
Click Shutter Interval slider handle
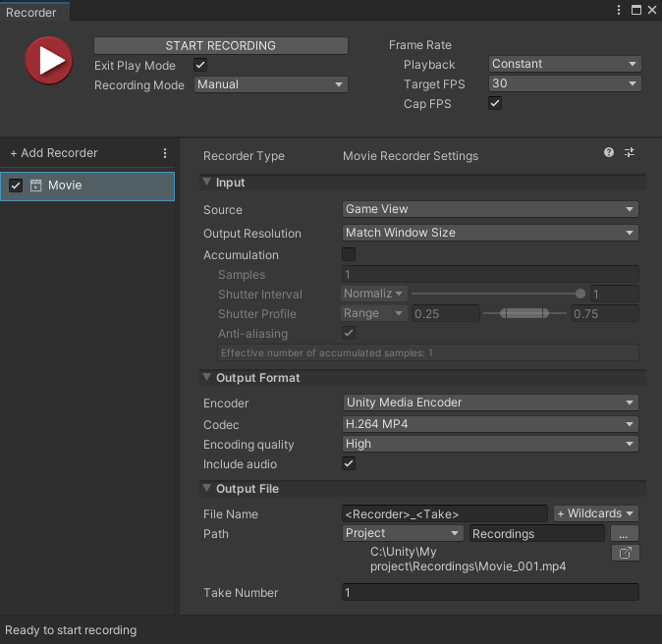click(x=580, y=294)
